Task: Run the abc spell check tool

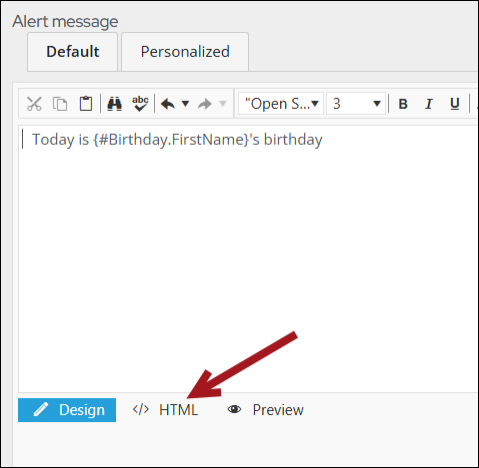Action: 140,104
